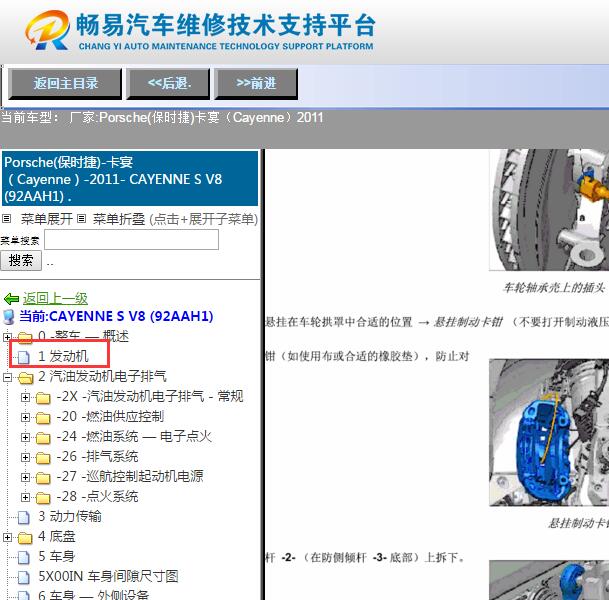The image size is (609, 600).
Task: Click page icon beside 5 车身
Action: point(23,557)
